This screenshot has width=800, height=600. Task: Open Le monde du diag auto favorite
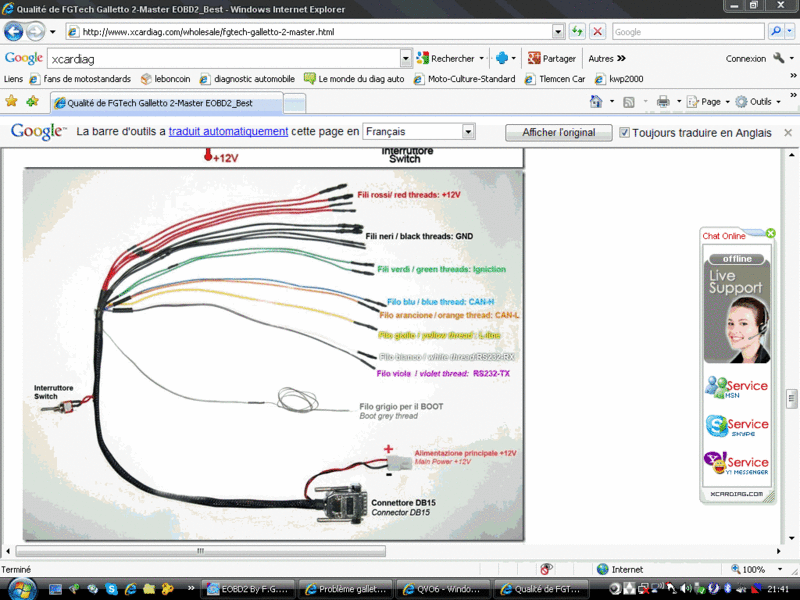point(354,79)
